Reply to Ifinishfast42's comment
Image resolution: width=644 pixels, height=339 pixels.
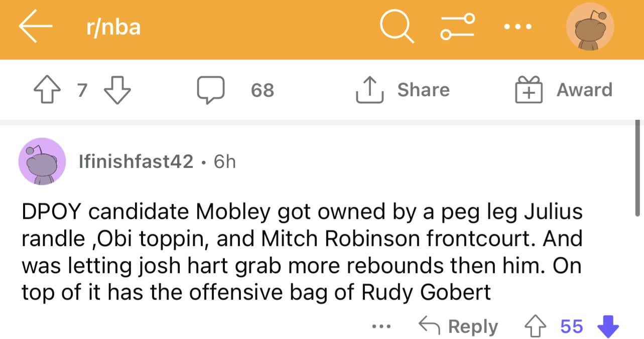(458, 326)
